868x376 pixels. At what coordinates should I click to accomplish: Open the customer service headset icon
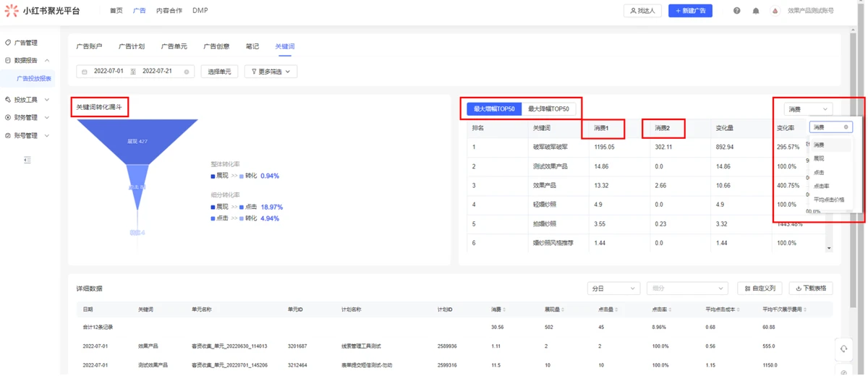click(x=843, y=349)
